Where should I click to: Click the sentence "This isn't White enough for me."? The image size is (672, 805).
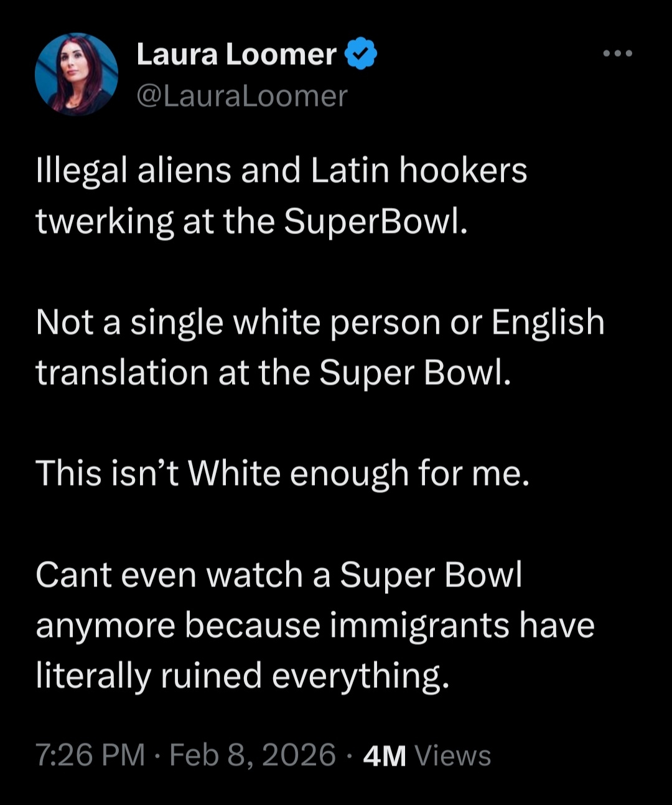[x=282, y=473]
